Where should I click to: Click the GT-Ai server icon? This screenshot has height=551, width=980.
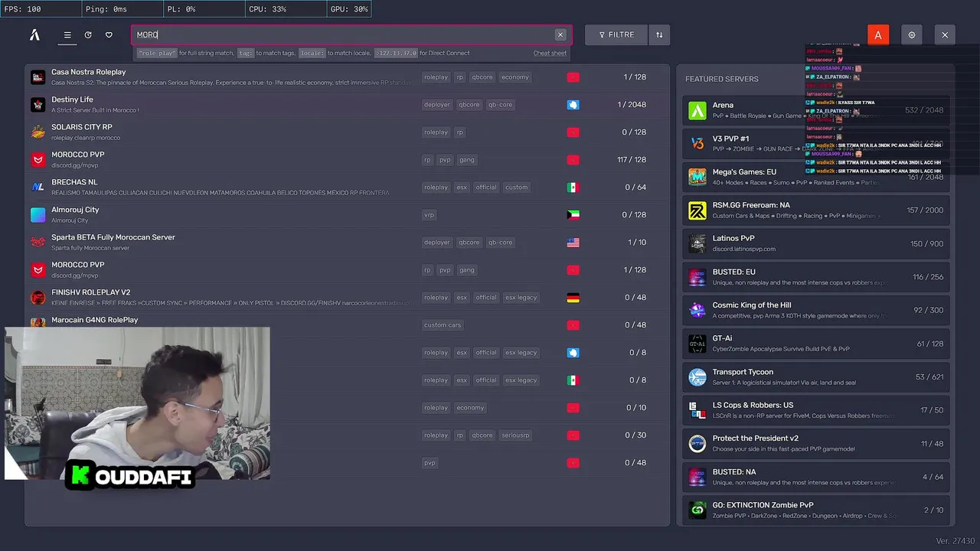[x=697, y=344]
